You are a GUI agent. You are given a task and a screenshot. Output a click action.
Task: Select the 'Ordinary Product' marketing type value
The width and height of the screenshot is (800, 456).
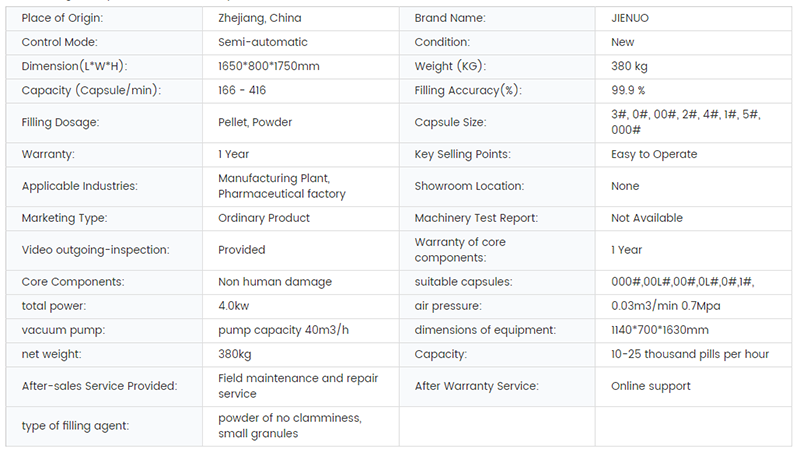(264, 218)
